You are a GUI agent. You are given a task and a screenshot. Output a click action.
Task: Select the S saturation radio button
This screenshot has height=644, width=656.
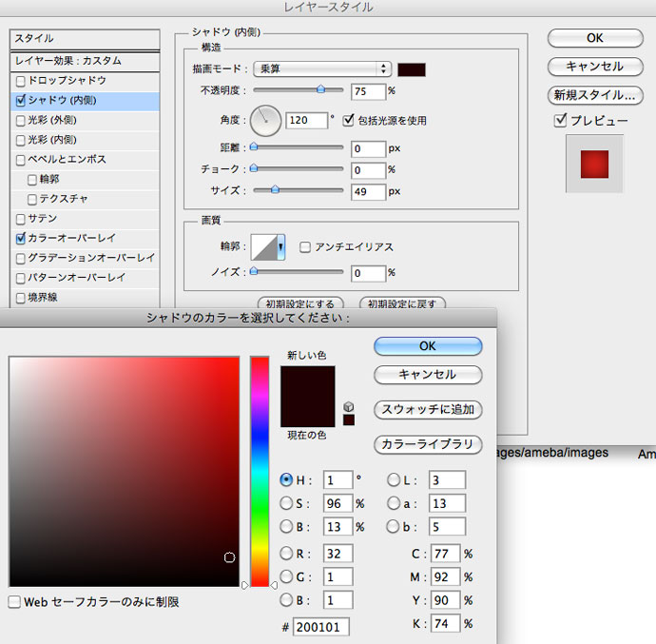coord(287,503)
